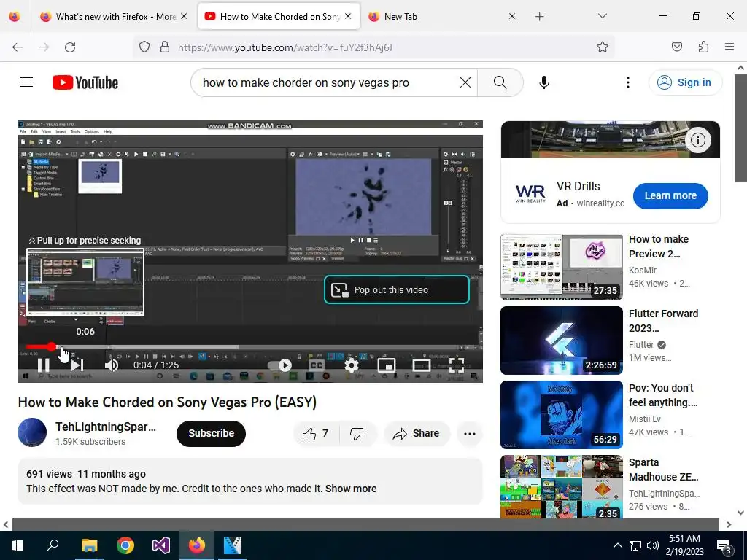The width and height of the screenshot is (747, 560).
Task: Open Visual Studio from the taskbar
Action: click(161, 545)
